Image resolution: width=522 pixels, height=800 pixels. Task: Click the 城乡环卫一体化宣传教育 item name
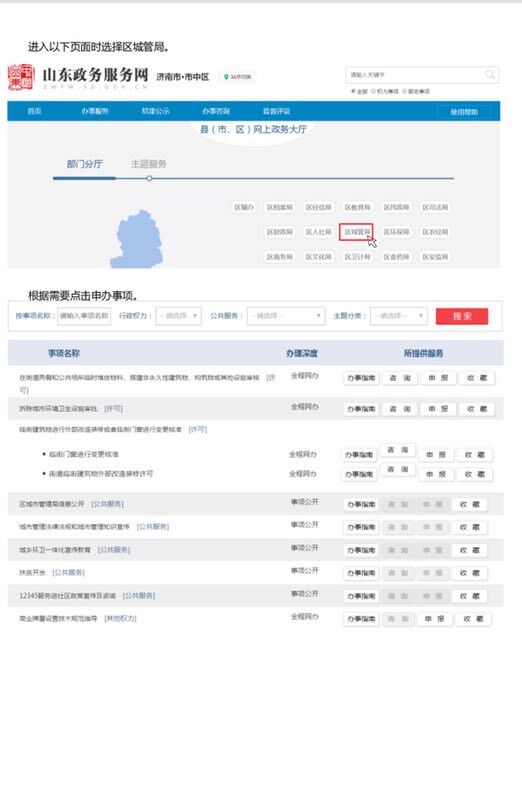pos(55,550)
